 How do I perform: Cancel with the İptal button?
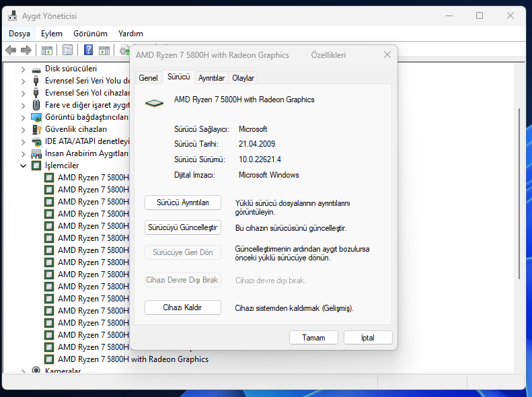tap(368, 338)
